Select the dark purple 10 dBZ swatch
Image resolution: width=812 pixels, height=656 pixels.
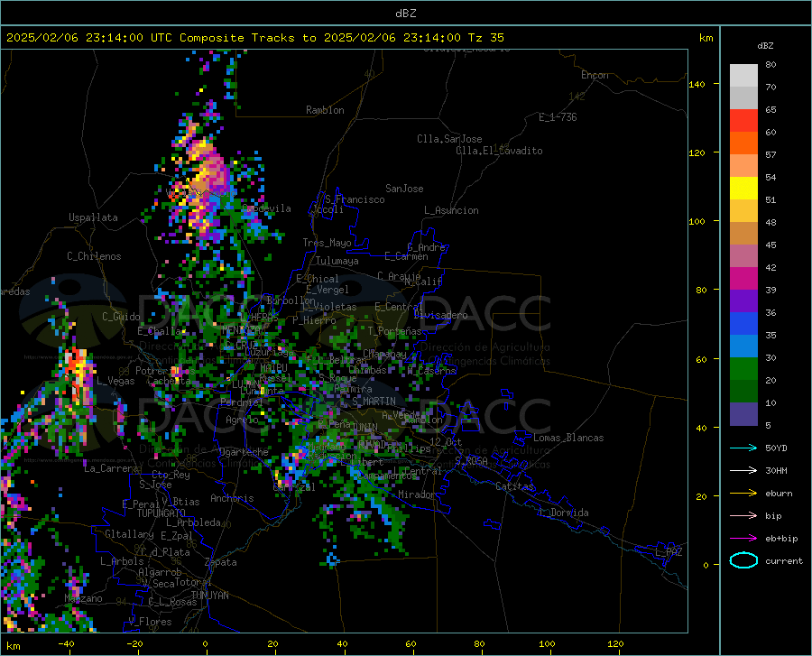743,414
